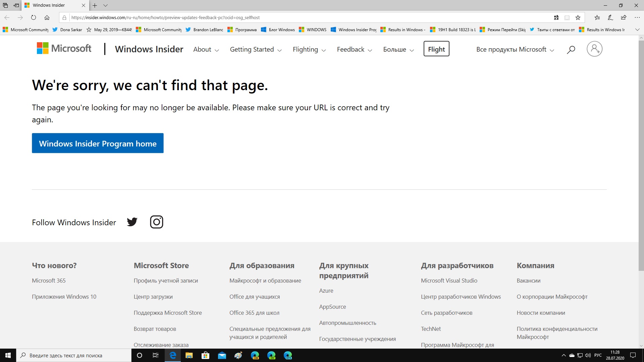Expand favorites bar overflow chevron
This screenshot has height=362, width=644.
click(x=637, y=29)
